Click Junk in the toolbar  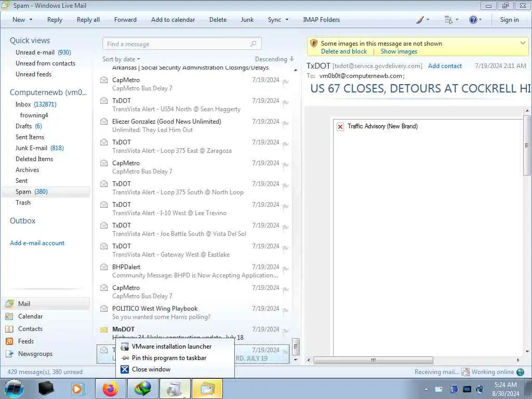point(247,20)
